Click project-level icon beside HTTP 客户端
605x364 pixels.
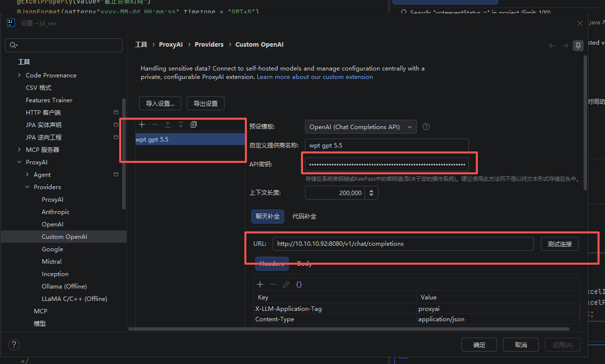tap(116, 112)
